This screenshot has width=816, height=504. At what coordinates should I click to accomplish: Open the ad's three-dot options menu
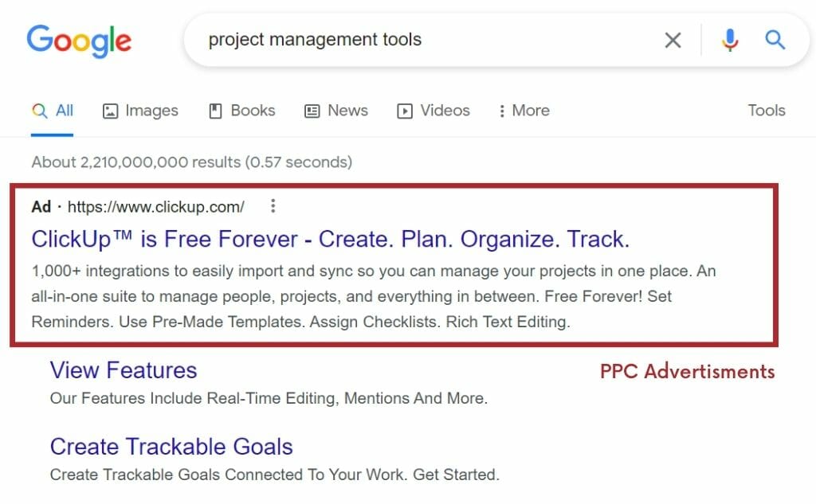[273, 207]
